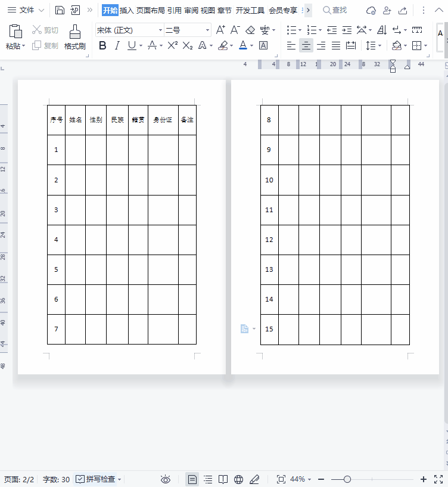This screenshot has width=448, height=487.
Task: Click the 页面: 2/2 page indicator
Action: coord(19,479)
